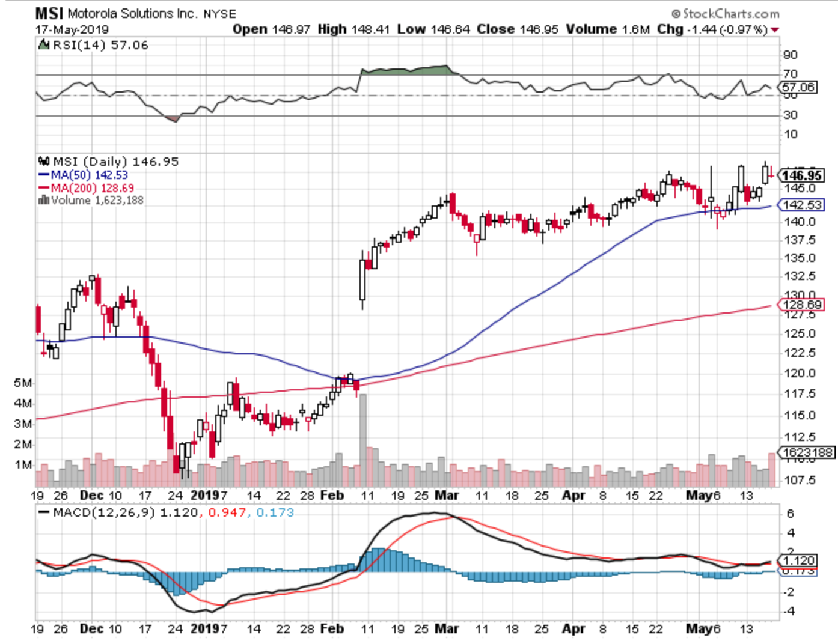This screenshot has width=838, height=644.
Task: Click the 57.06 RSI flag on right axis
Action: (x=798, y=87)
